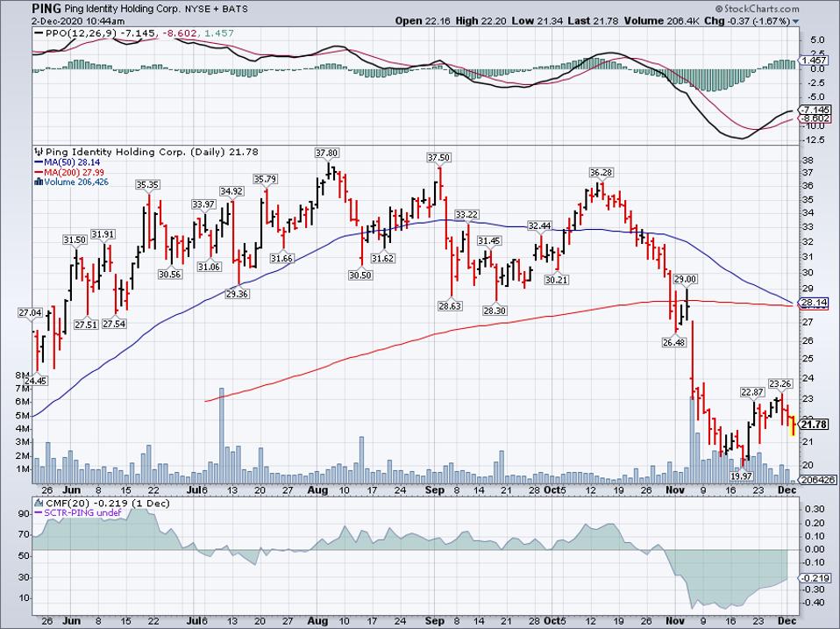Image resolution: width=840 pixels, height=629 pixels.
Task: Click the Low 21.34 value in the header
Action: click(x=537, y=21)
